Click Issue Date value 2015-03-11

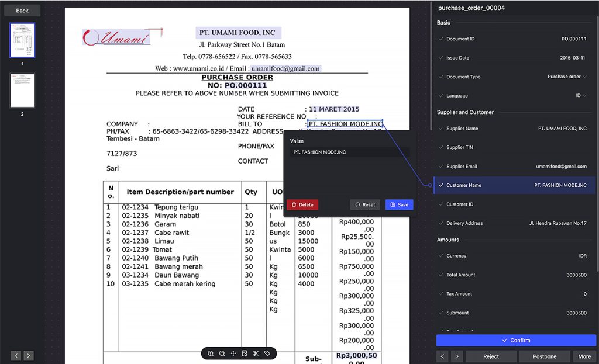572,58
